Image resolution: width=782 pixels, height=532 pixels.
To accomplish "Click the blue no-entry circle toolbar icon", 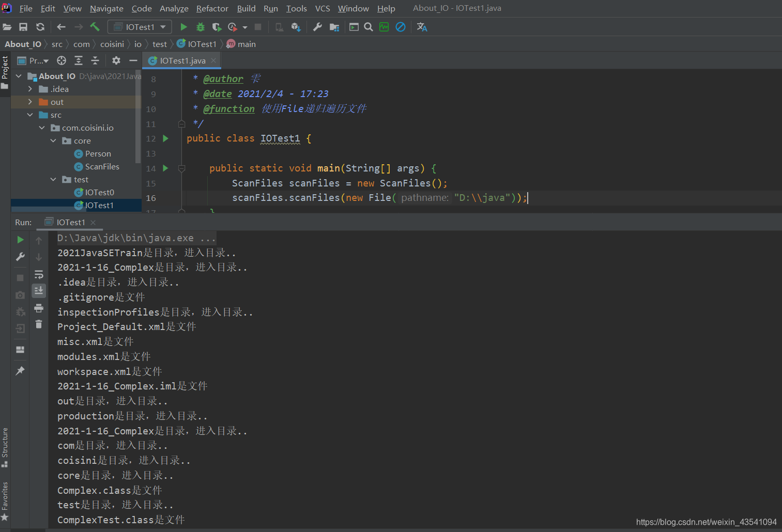I will [401, 27].
